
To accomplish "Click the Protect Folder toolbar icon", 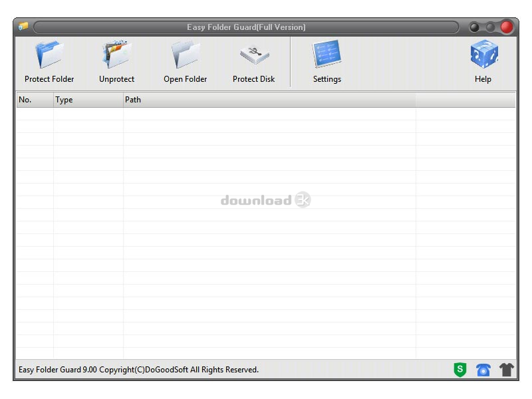I will (x=49, y=55).
